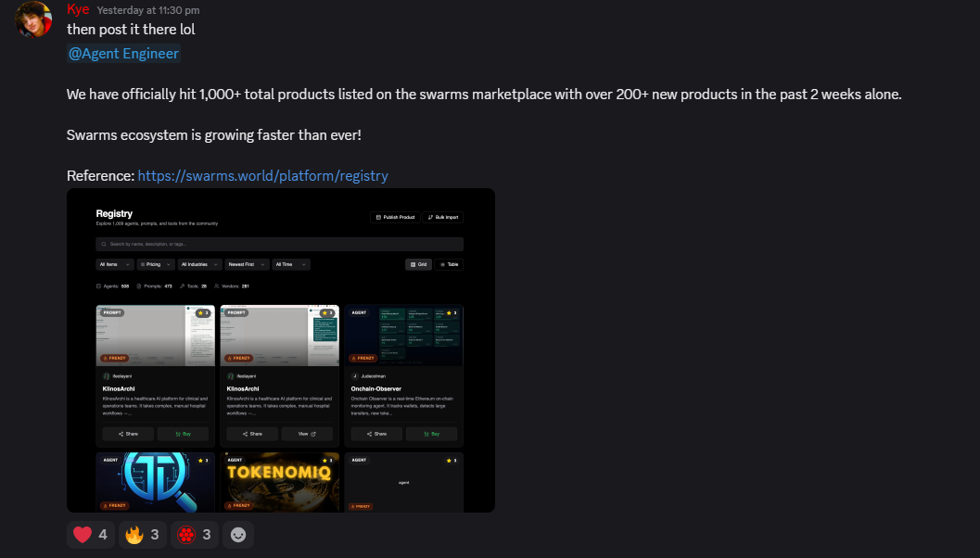The height and width of the screenshot is (558, 980).
Task: Toggle the red swarm emoji reaction
Action: (195, 535)
